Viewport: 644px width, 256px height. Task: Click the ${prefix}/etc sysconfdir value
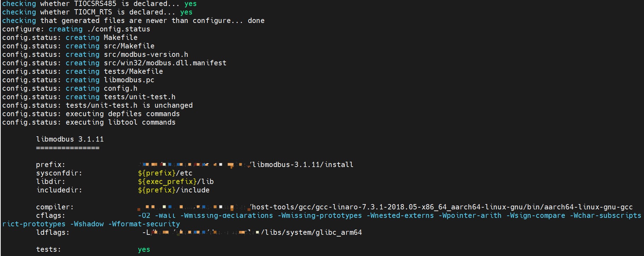(x=165, y=173)
